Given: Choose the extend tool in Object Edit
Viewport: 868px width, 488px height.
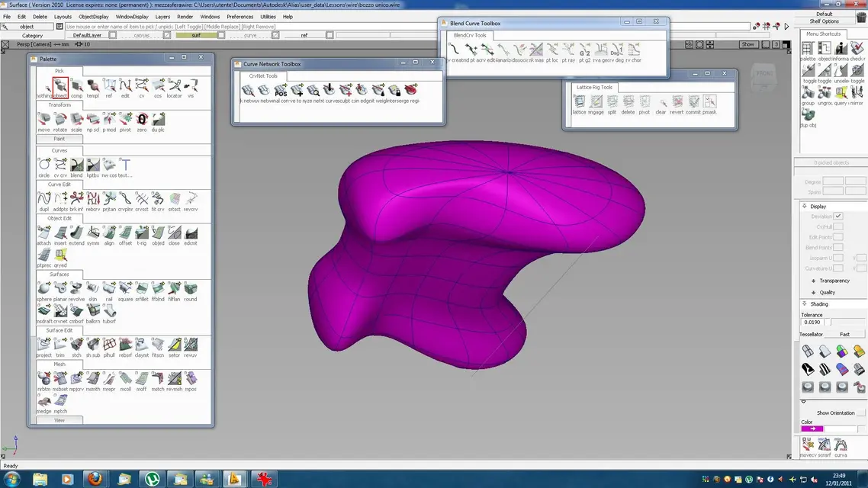Looking at the screenshot, I should pos(76,235).
